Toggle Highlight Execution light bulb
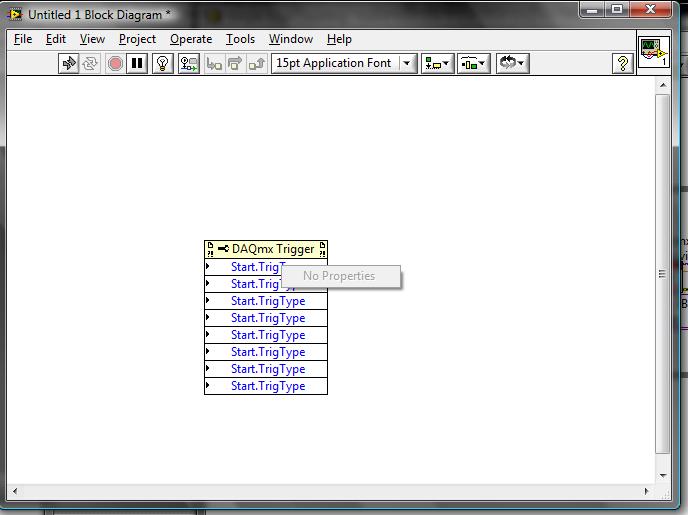Screen dimensions: 688x515 point(163,64)
